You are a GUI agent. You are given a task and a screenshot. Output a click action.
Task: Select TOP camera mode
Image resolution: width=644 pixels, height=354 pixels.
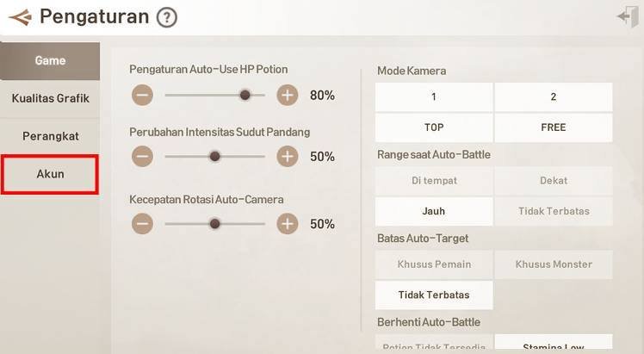coord(434,127)
